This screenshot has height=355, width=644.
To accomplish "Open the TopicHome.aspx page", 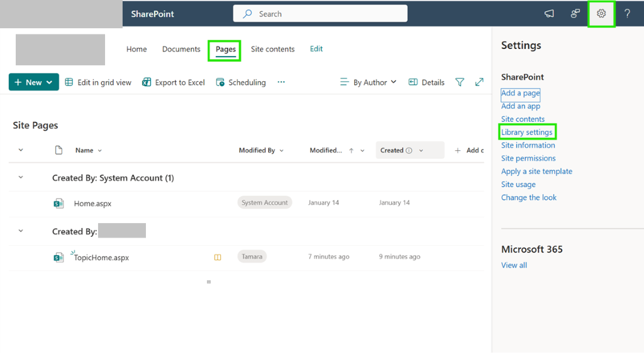I will point(101,258).
